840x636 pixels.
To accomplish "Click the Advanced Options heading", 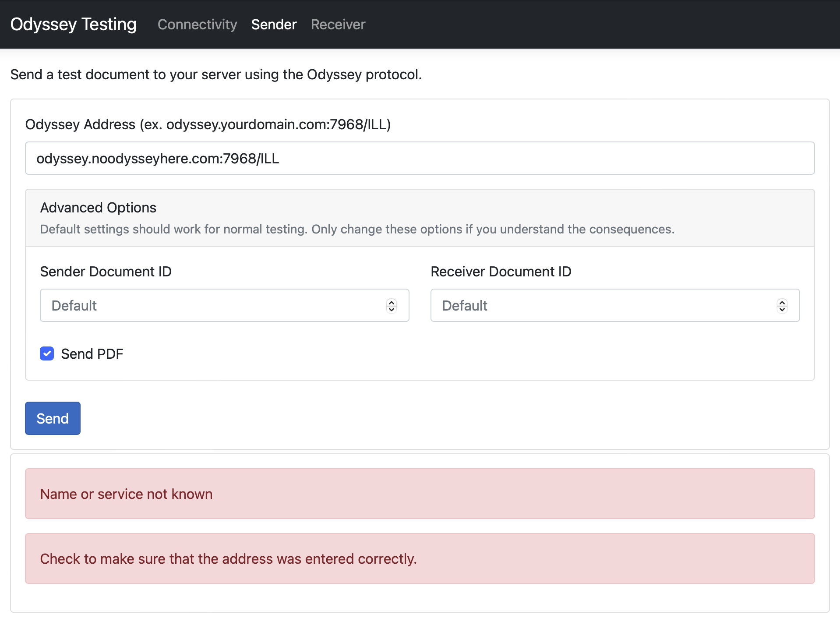I will tap(98, 208).
